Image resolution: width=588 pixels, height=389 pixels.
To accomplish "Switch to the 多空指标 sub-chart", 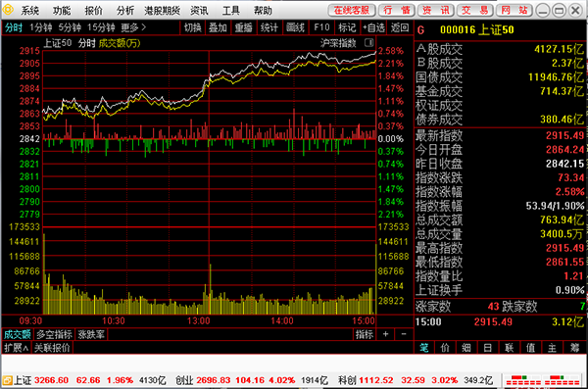I will tap(54, 334).
